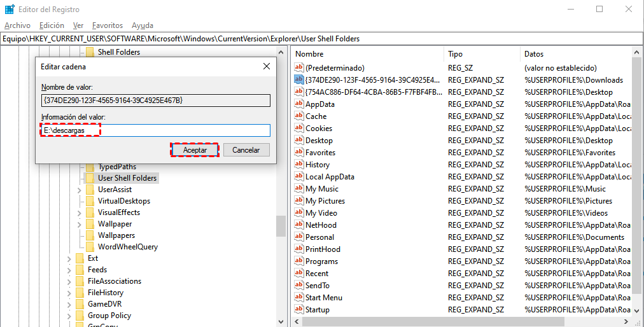This screenshot has height=327, width=644.
Task: Click the Favorites value icon
Action: coord(299,152)
